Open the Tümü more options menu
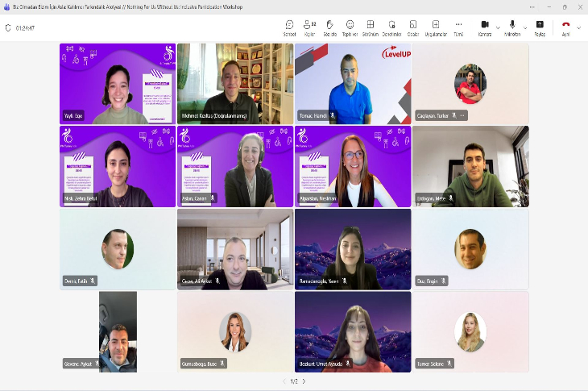Viewport: 588px width, 391px height. tap(458, 27)
